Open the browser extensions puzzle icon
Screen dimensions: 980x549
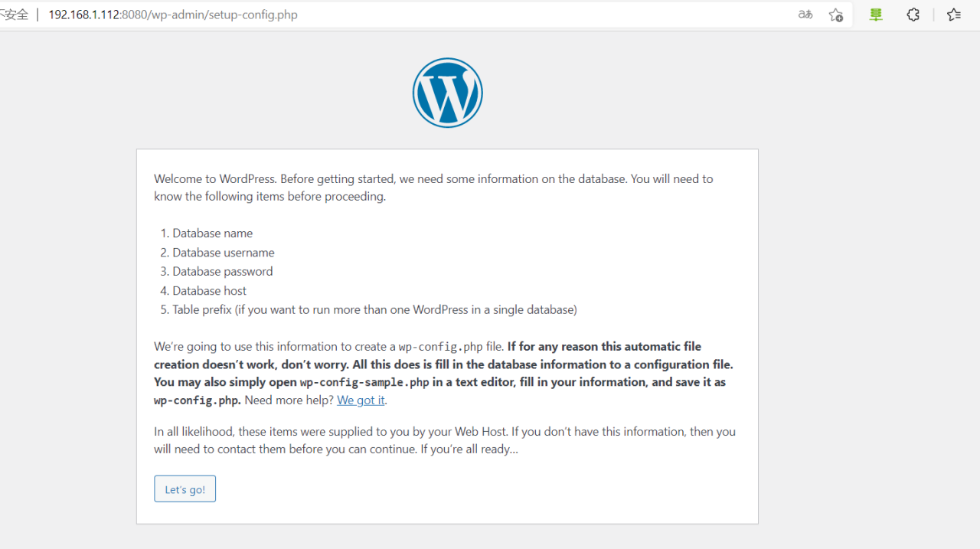click(x=913, y=15)
